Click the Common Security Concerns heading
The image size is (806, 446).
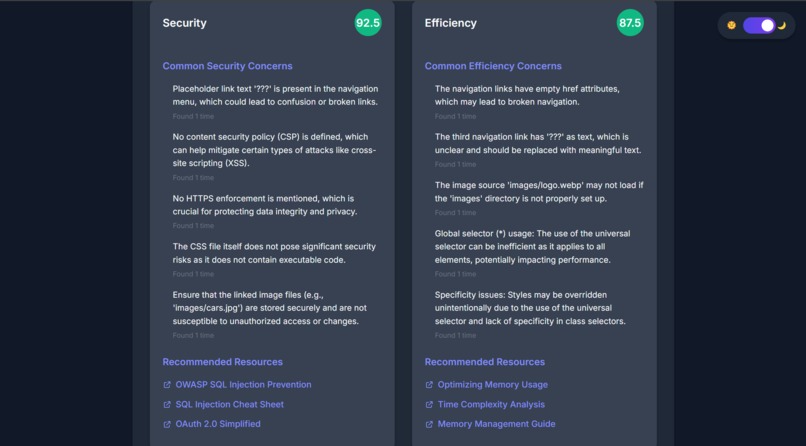coord(227,66)
